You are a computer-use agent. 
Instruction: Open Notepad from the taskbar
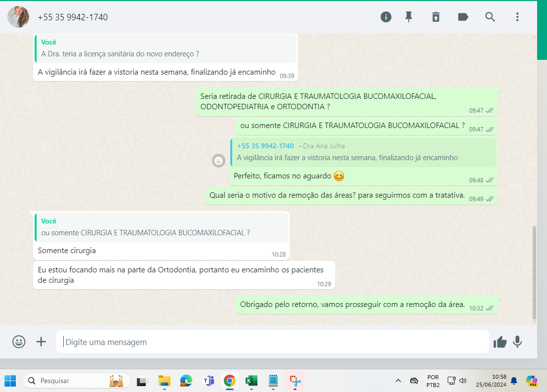(x=273, y=381)
